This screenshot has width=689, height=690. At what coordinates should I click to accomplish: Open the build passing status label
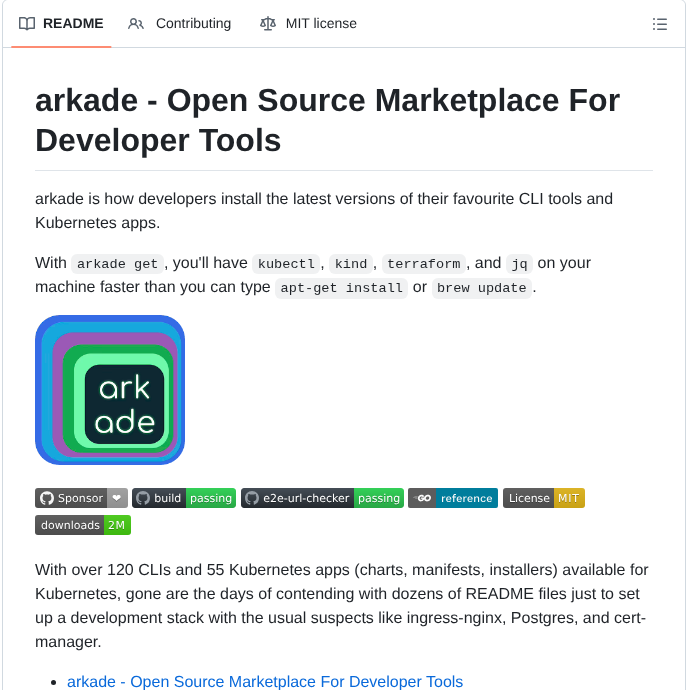[x=211, y=498]
